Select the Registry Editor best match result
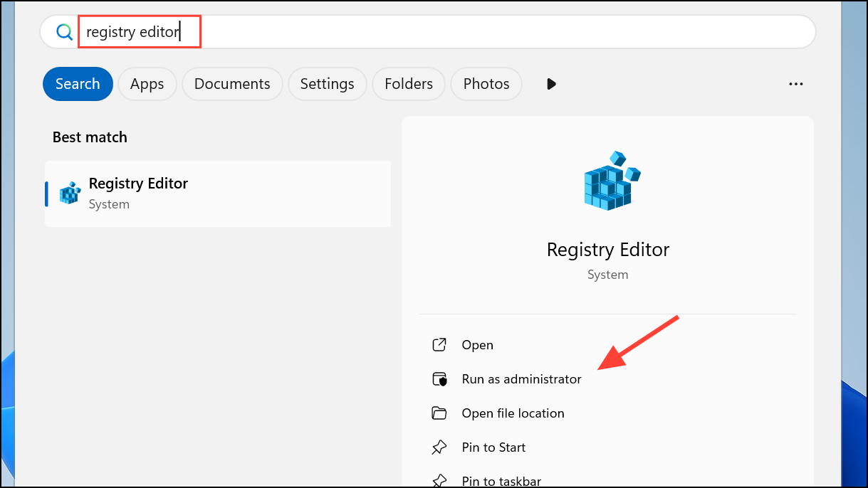 tap(218, 193)
